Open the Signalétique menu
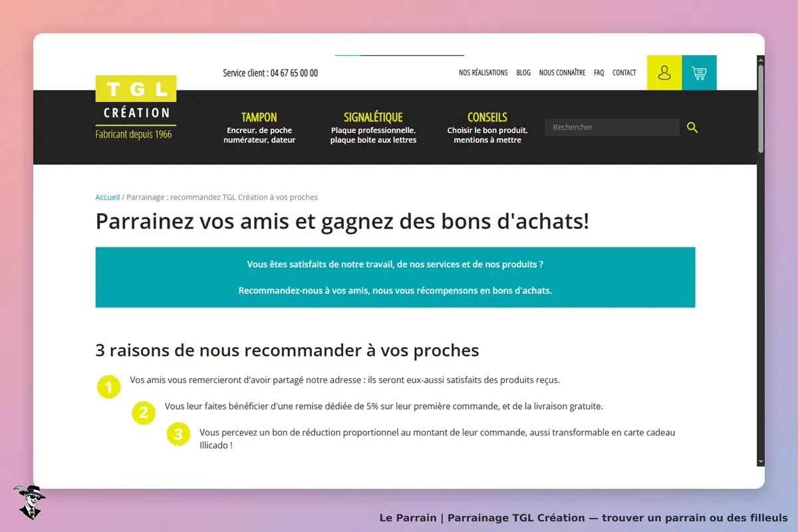Image resolution: width=798 pixels, height=532 pixels. 373,117
